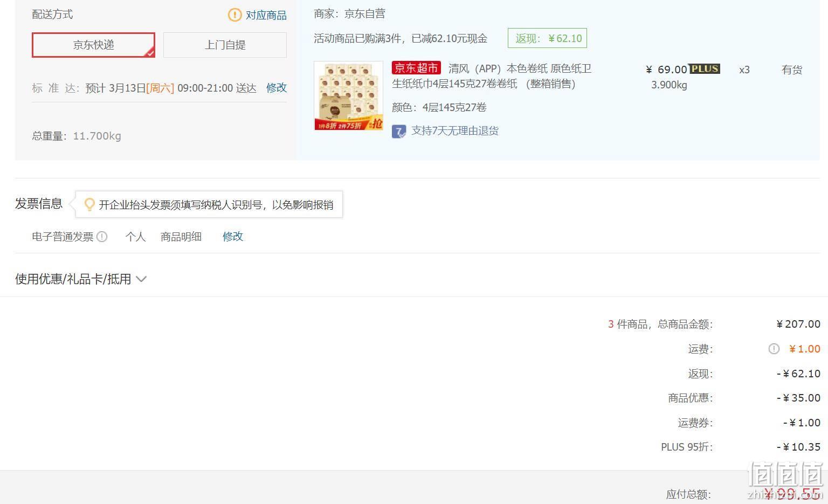This screenshot has height=504, width=828.
Task: Click the 总重量 11.700kg text
Action: point(77,136)
